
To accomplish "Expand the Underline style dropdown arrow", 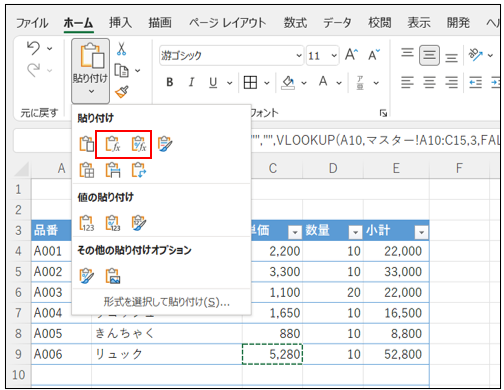I will click(230, 83).
